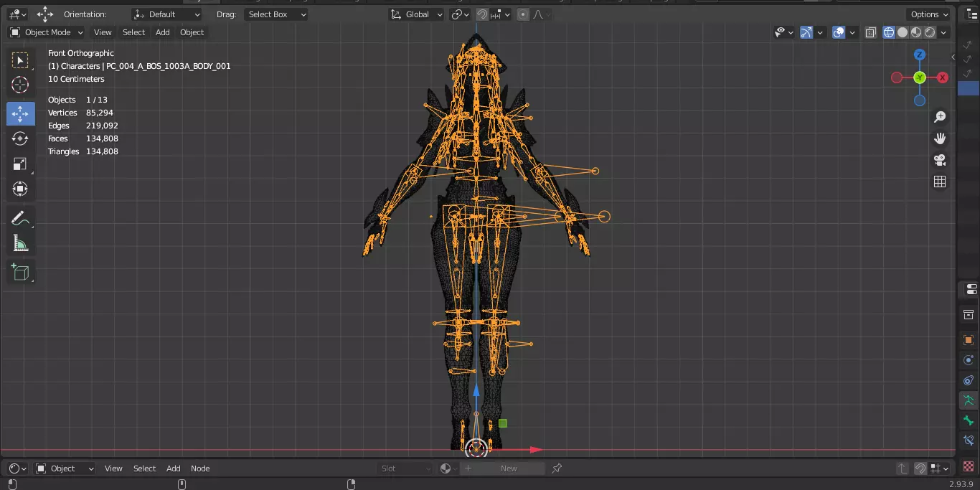Click the pan hand viewport gizmo
This screenshot has width=980, height=490.
coord(940,138)
